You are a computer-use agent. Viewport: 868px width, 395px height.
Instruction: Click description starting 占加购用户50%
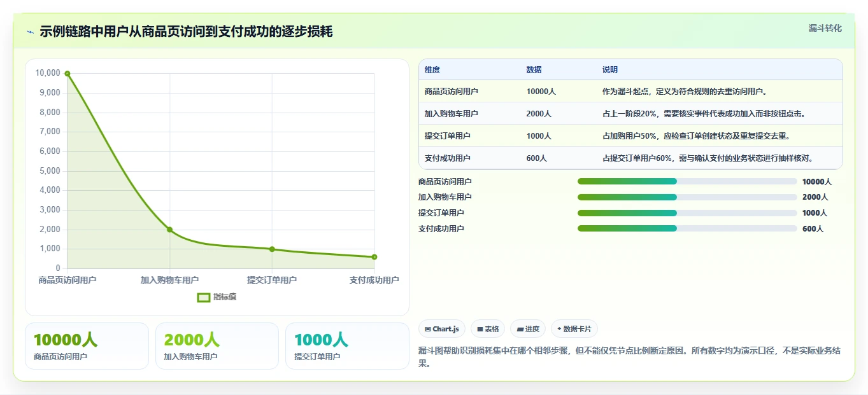coord(696,136)
